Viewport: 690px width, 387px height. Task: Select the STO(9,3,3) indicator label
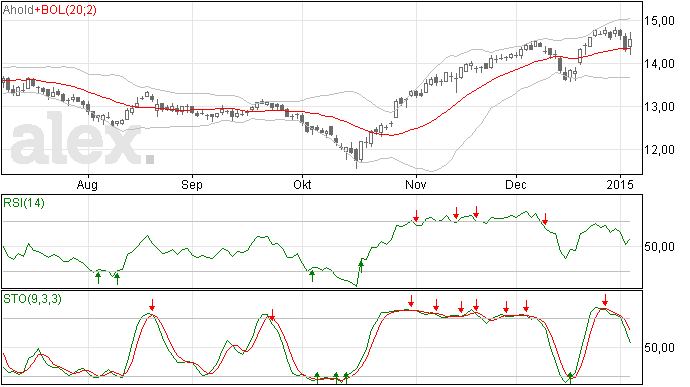click(x=32, y=299)
